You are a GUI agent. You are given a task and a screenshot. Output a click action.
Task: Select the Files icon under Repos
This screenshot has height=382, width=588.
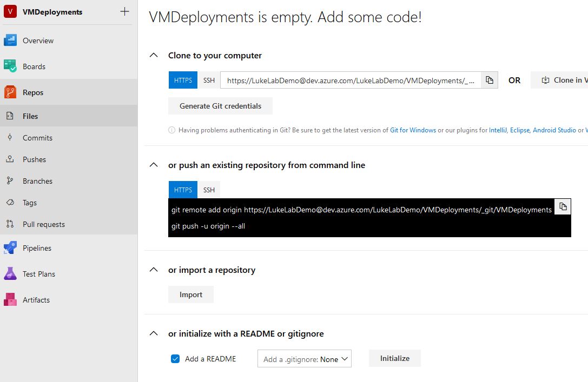pyautogui.click(x=10, y=116)
